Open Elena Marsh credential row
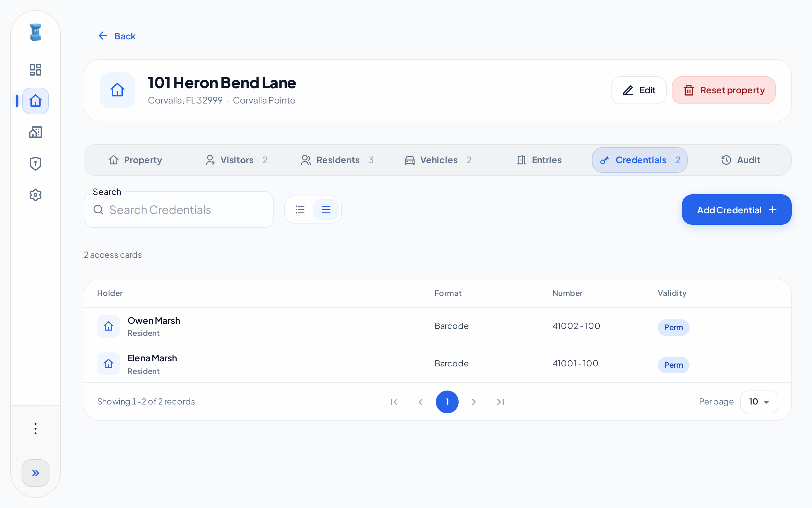812x508 pixels. pyautogui.click(x=437, y=364)
